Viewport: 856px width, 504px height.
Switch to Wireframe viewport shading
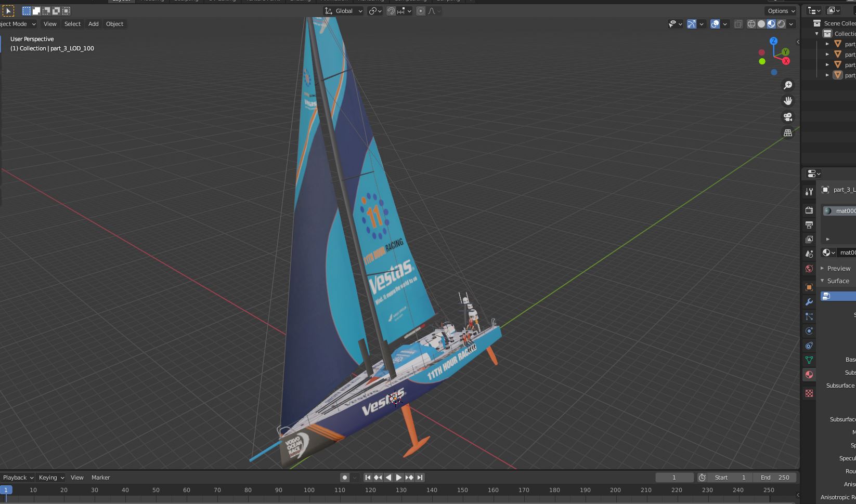(x=751, y=24)
